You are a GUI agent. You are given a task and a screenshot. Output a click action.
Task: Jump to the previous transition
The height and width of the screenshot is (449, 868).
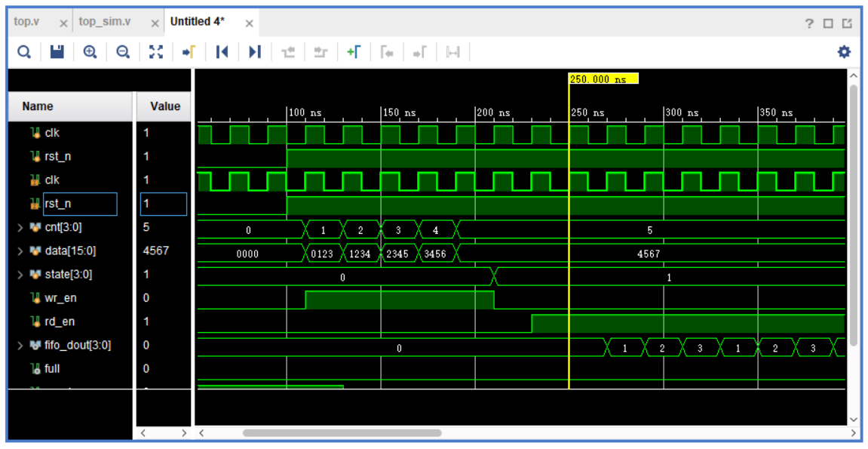(221, 51)
